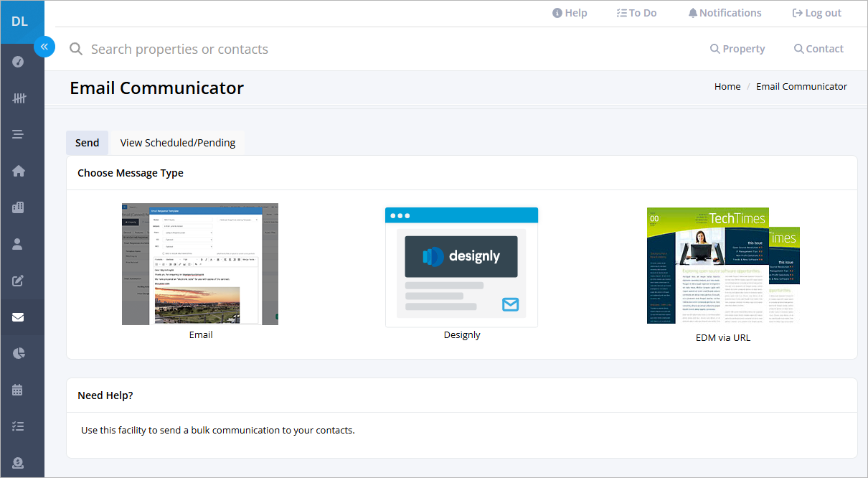The width and height of the screenshot is (868, 478).
Task: Open the checklist tasks icon in sidebar
Action: (x=19, y=426)
